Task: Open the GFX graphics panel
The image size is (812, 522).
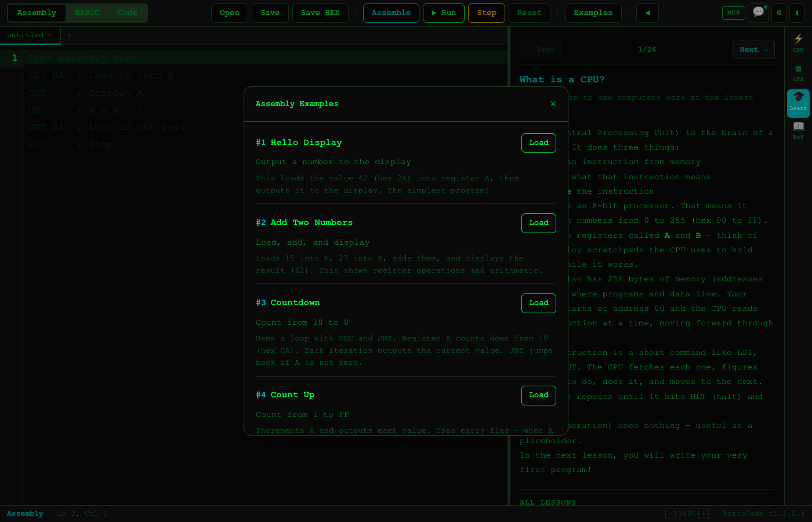Action: [798, 72]
